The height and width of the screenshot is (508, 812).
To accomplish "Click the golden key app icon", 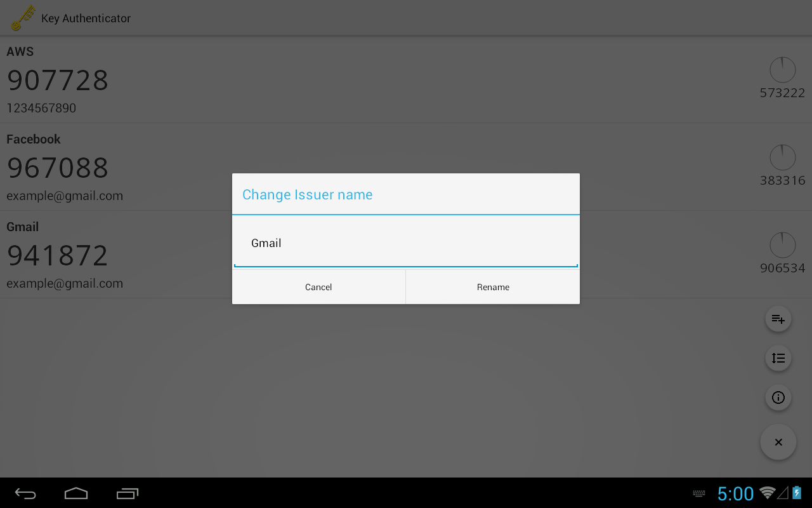I will tap(23, 18).
